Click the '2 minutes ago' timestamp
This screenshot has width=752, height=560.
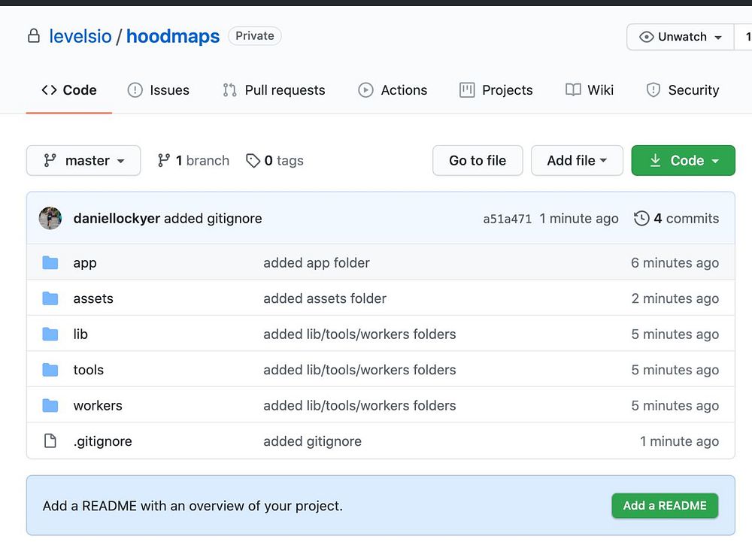coord(675,298)
